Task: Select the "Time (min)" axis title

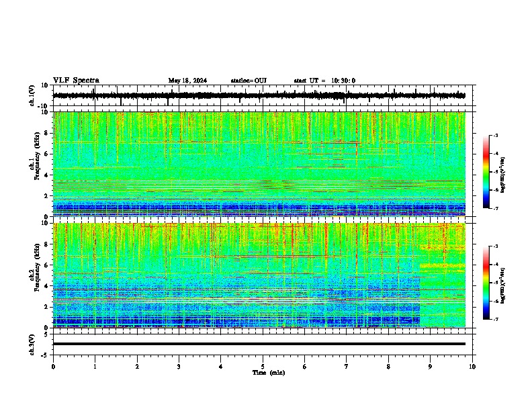Action: click(x=269, y=373)
